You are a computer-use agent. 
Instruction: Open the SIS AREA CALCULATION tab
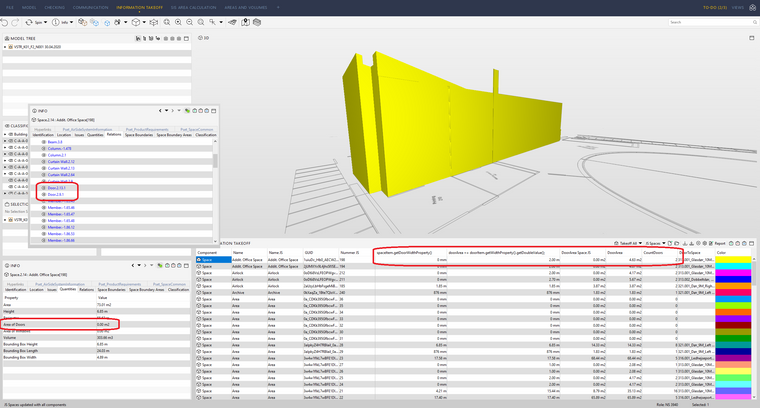[193, 8]
